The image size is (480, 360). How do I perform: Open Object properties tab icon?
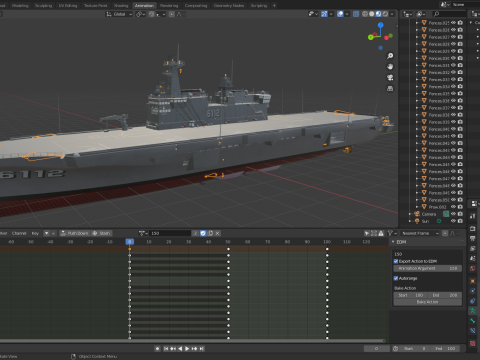473,281
